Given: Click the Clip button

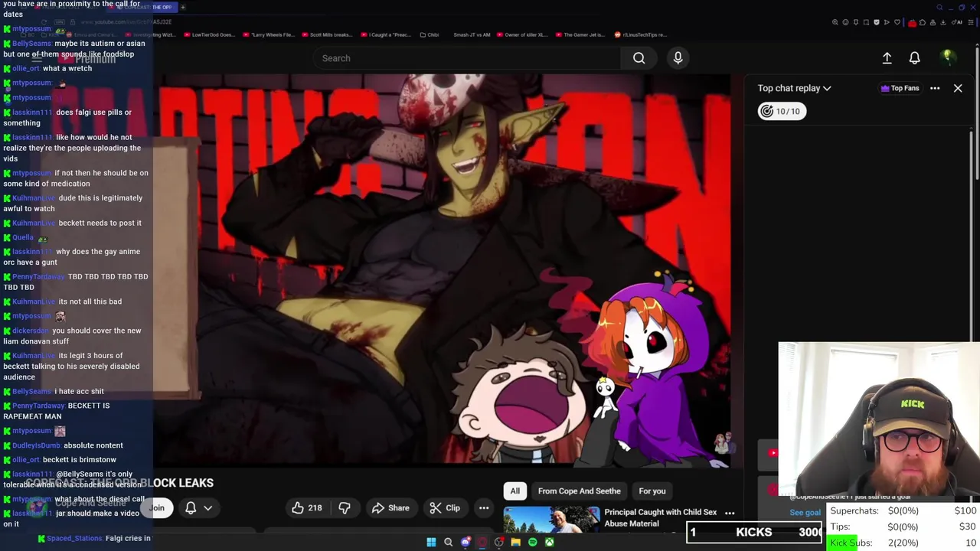Looking at the screenshot, I should [445, 507].
